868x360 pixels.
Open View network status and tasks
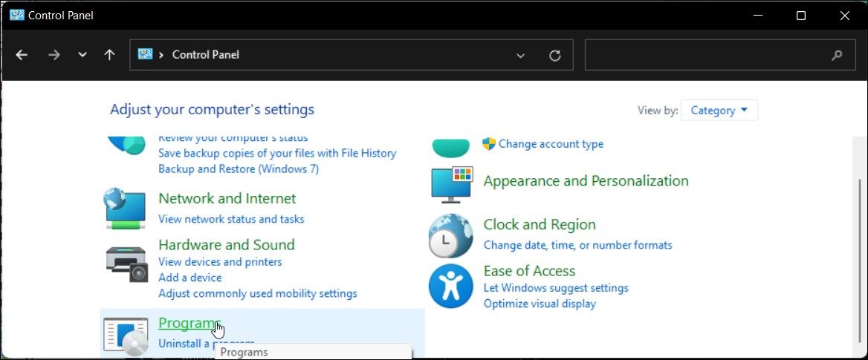pyautogui.click(x=231, y=219)
